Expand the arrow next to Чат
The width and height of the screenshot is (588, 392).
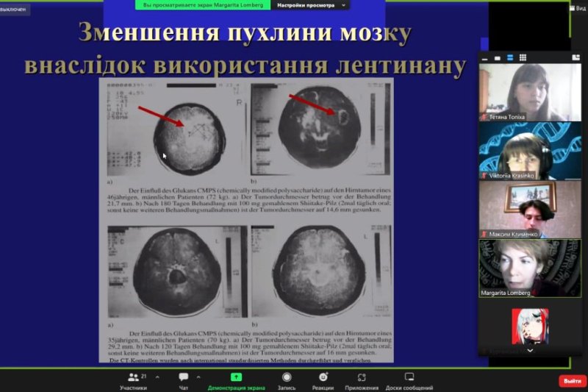point(198,377)
